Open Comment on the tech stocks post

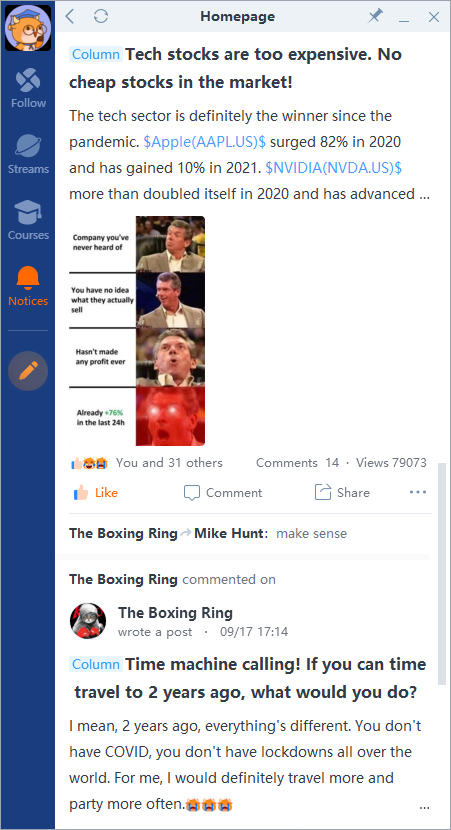click(x=223, y=493)
